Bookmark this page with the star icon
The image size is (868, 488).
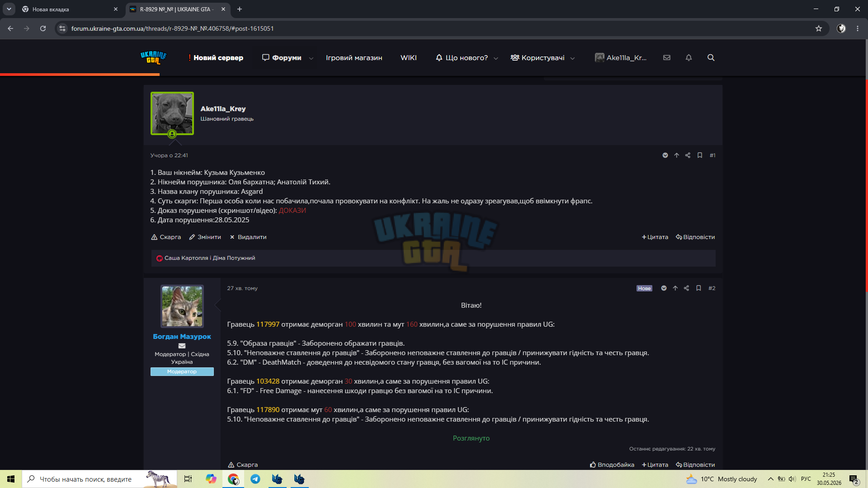point(819,28)
